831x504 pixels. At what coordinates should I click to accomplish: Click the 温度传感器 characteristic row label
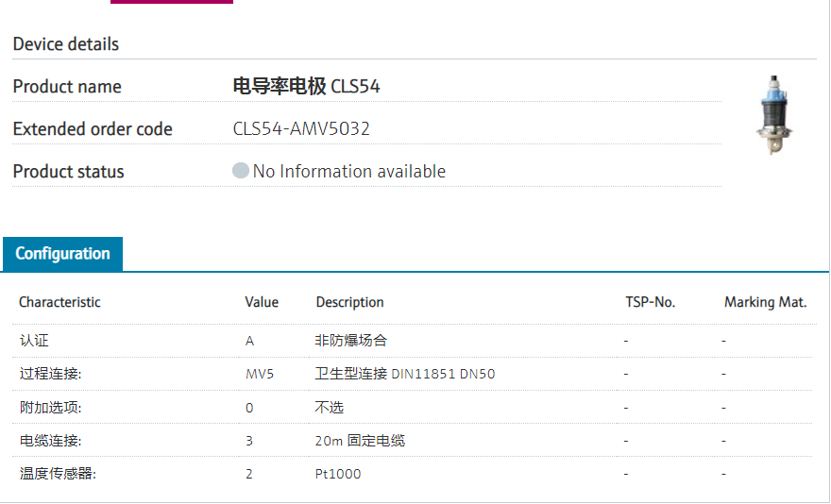[58, 474]
